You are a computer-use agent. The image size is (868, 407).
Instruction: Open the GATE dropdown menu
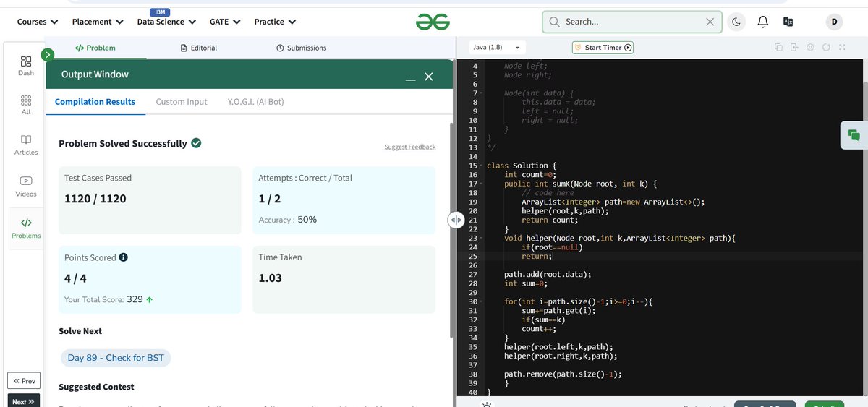coord(225,22)
